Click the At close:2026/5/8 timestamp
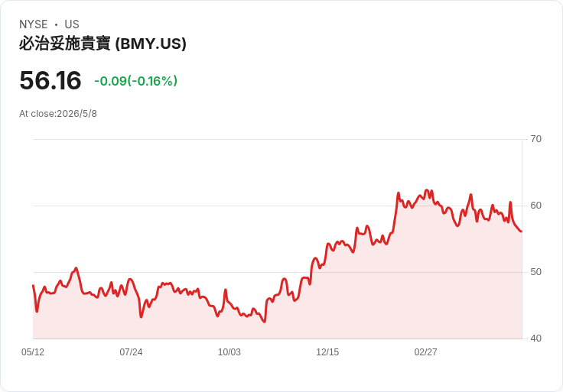Screen dimensions: 563x392 58,114
